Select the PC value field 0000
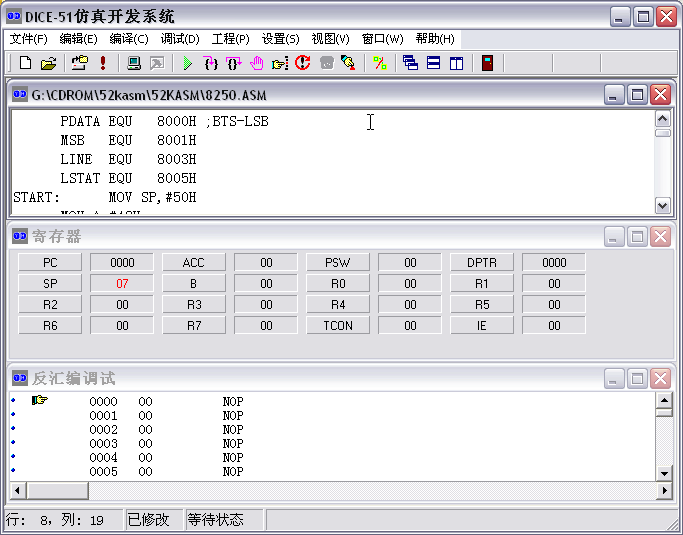 click(x=122, y=263)
